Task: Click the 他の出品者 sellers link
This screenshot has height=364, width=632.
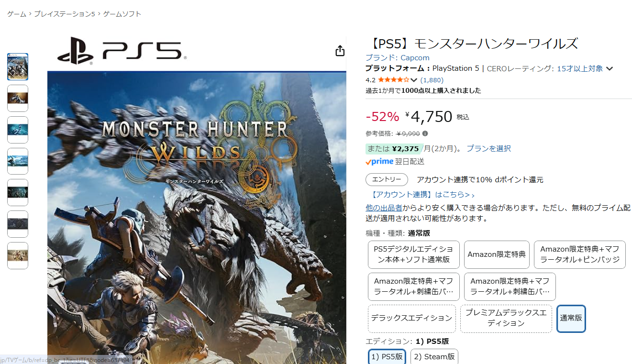Action: 384,208
